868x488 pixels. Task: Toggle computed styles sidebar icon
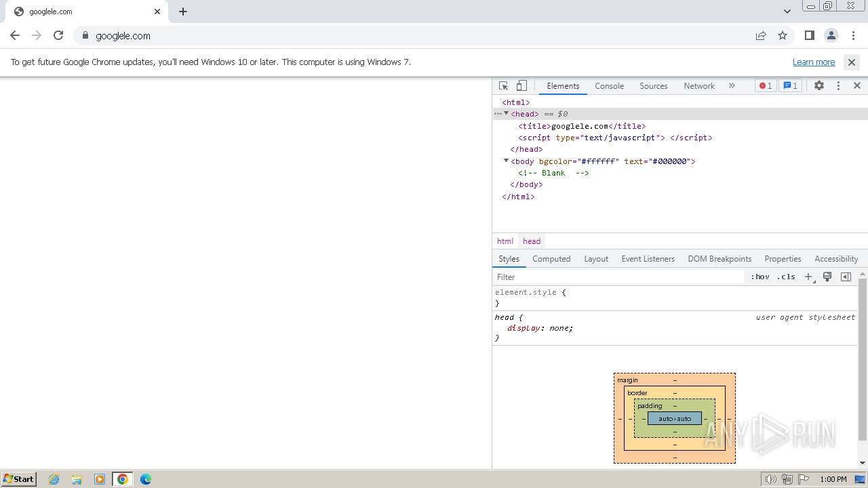point(846,277)
